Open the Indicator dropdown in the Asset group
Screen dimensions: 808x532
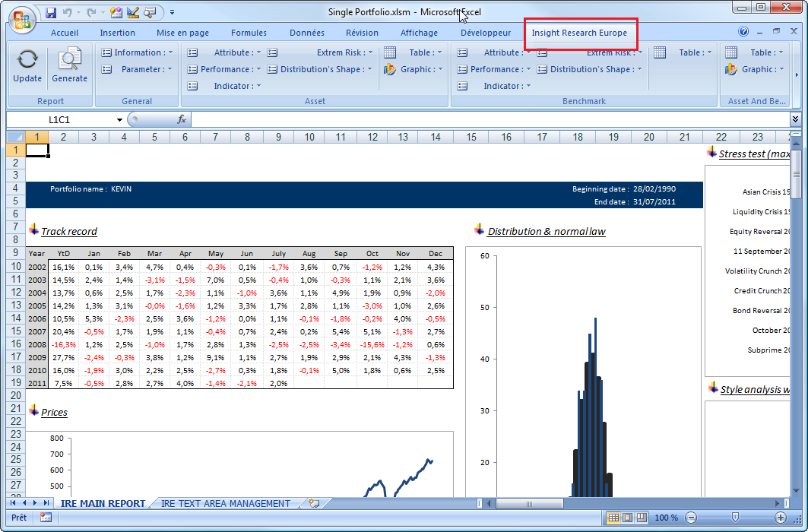point(225,86)
